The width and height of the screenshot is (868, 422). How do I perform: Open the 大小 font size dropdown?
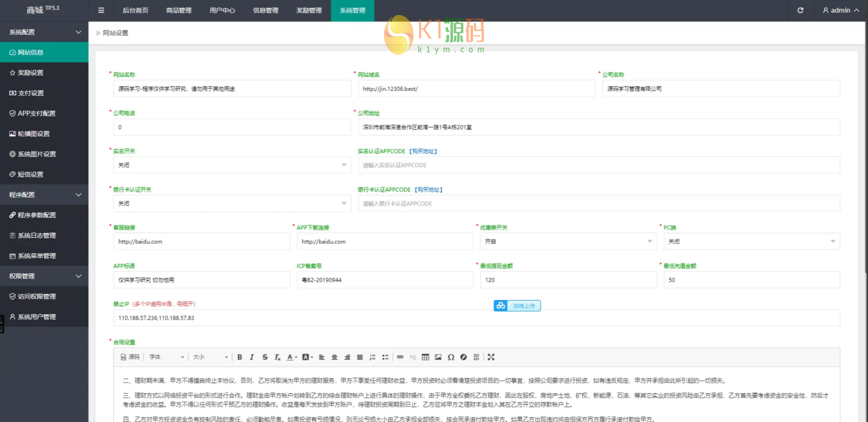tap(210, 357)
